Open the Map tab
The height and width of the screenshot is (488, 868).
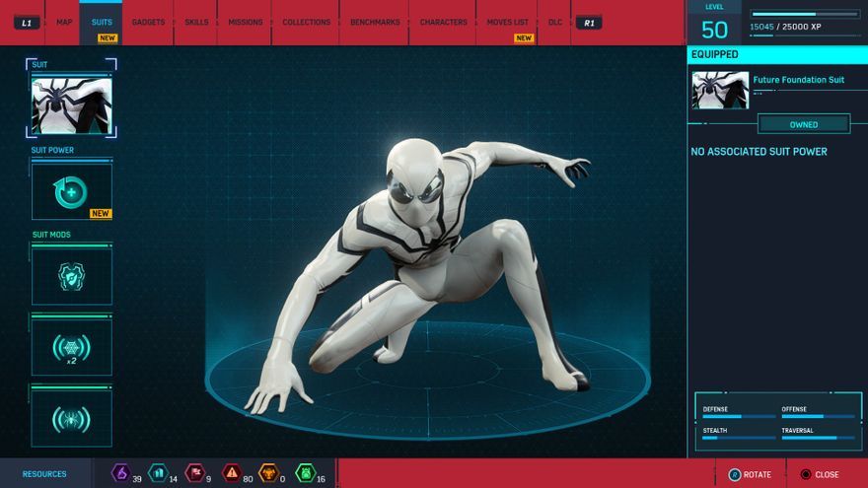(x=64, y=22)
